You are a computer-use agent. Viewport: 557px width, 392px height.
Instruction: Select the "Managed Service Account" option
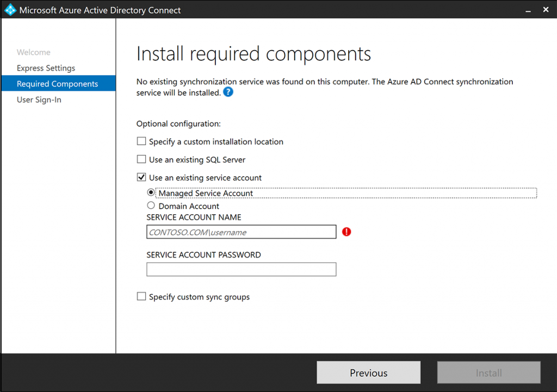[x=150, y=192]
